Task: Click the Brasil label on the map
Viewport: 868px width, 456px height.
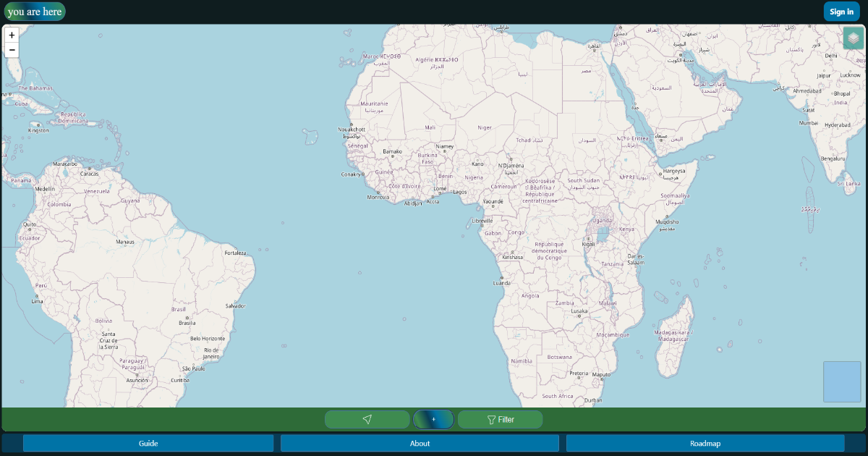Action: [178, 309]
